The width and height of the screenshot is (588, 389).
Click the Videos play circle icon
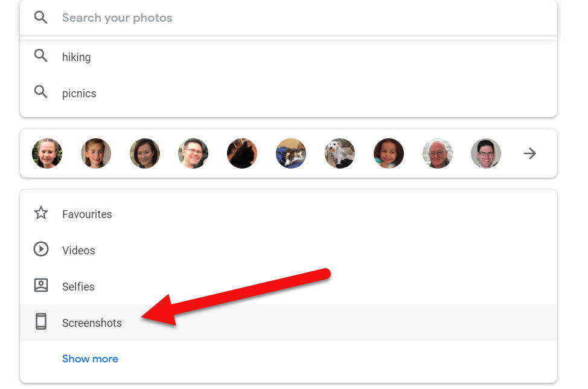40,250
